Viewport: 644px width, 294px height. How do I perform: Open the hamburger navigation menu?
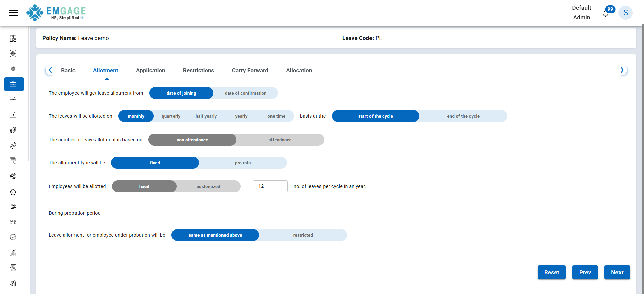click(14, 13)
